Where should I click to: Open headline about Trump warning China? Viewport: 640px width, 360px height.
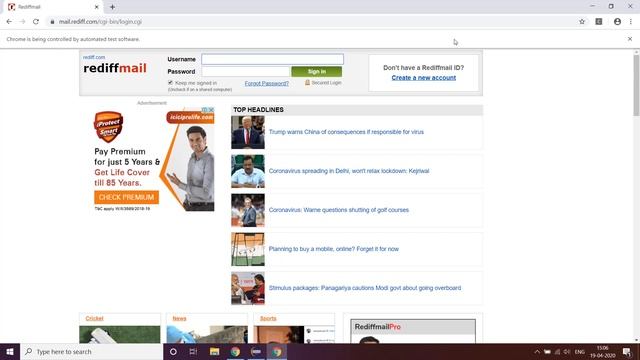pyautogui.click(x=346, y=132)
